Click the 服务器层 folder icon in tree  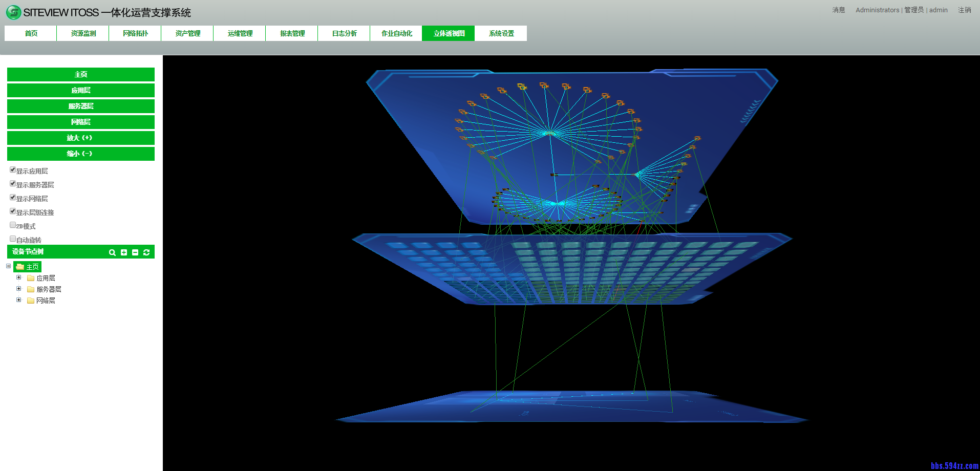tap(31, 289)
